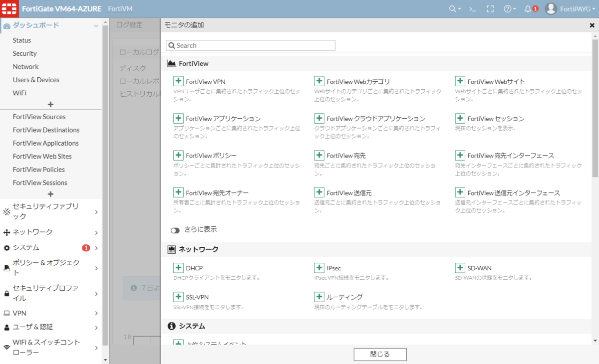
Task: Add FortiView 送信元インターフェース plus icon
Action: tap(460, 192)
